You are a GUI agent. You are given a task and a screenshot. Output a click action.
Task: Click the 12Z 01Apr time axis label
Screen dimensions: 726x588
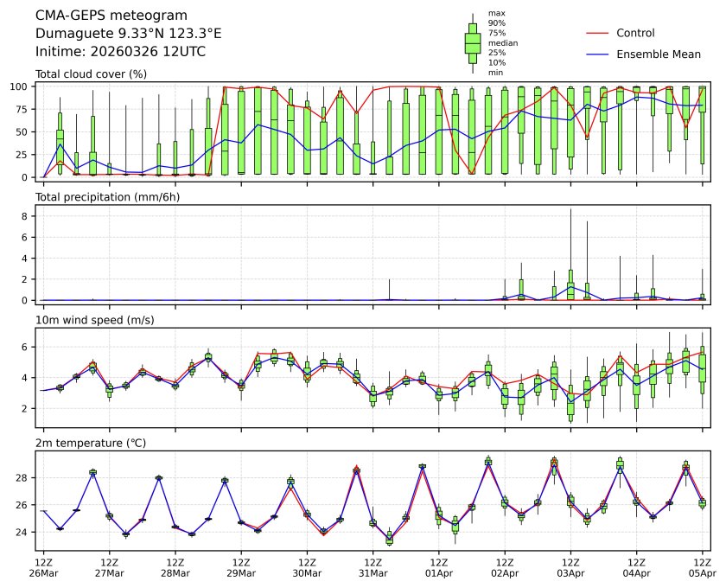click(438, 567)
